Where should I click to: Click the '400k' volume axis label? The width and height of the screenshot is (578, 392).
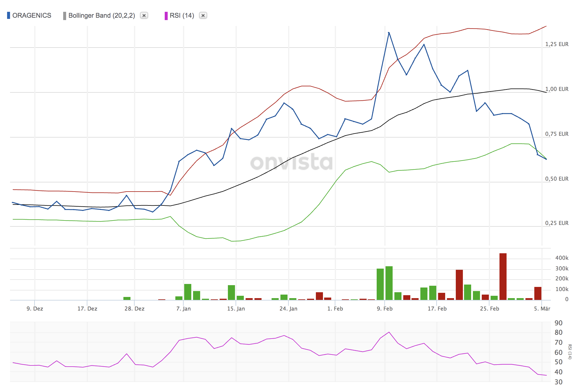click(x=562, y=258)
